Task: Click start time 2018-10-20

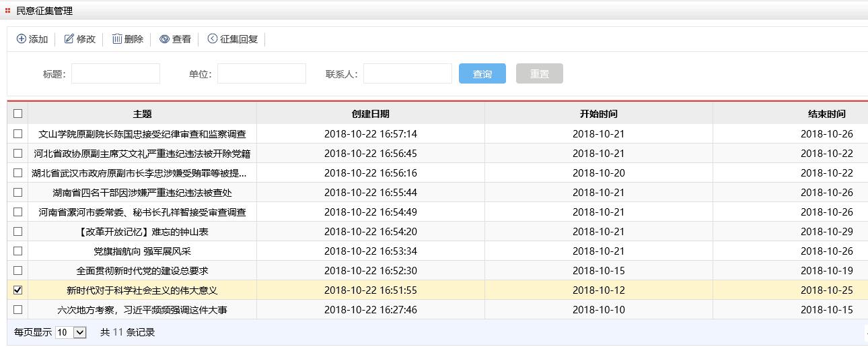Action: [x=599, y=173]
